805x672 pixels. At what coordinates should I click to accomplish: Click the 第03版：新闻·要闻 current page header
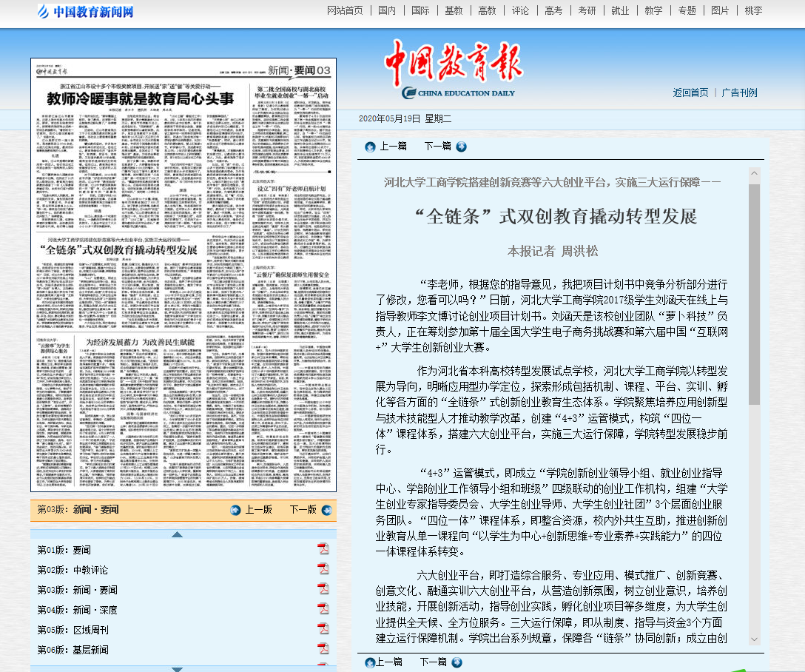pos(78,510)
